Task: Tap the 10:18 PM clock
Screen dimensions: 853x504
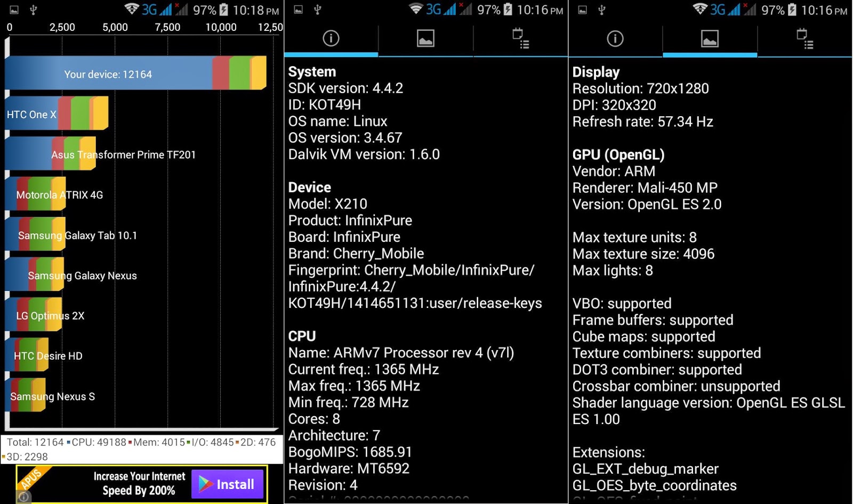Action: tap(256, 10)
